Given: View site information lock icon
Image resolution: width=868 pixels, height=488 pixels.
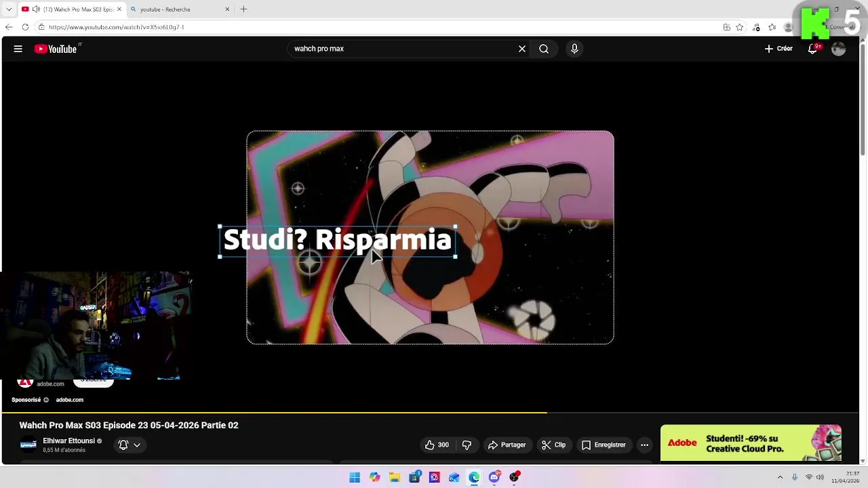Looking at the screenshot, I should [x=41, y=27].
